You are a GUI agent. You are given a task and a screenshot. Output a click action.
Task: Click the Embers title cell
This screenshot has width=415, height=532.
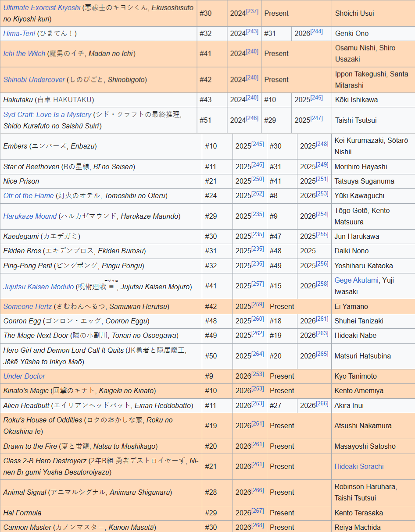coord(101,146)
